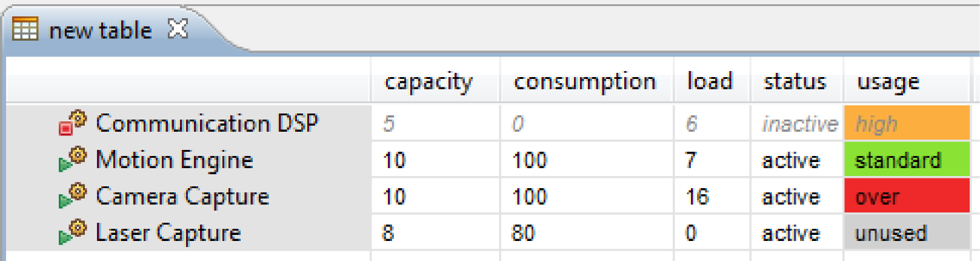
Task: Click the orange high usage cell
Action: coord(907,123)
